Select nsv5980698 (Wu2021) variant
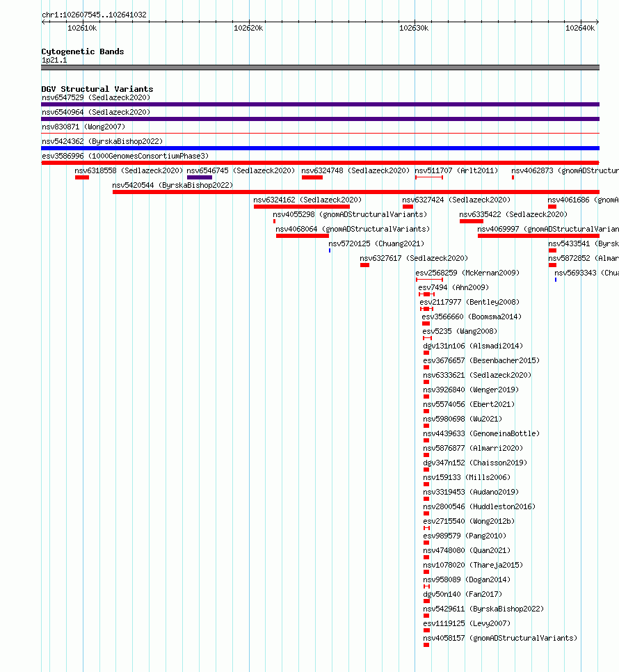Image resolution: width=619 pixels, height=672 pixels. [x=463, y=418]
